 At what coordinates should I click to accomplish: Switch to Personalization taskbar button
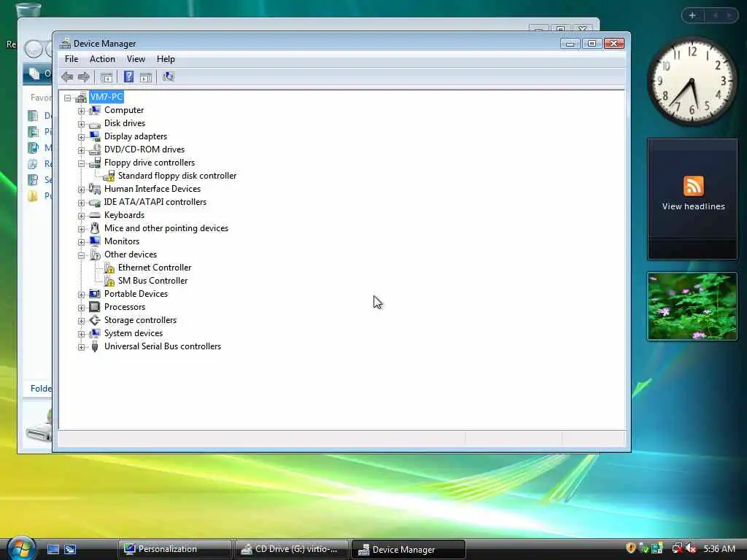point(175,549)
